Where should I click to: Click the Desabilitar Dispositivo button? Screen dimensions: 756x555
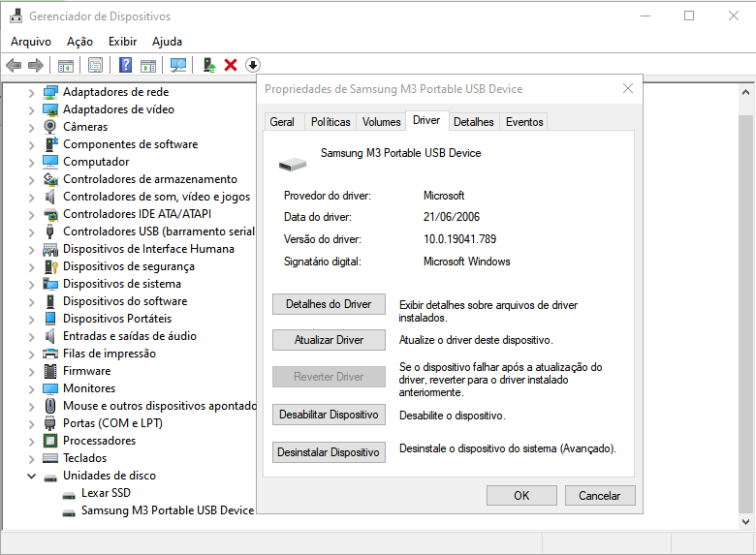329,415
